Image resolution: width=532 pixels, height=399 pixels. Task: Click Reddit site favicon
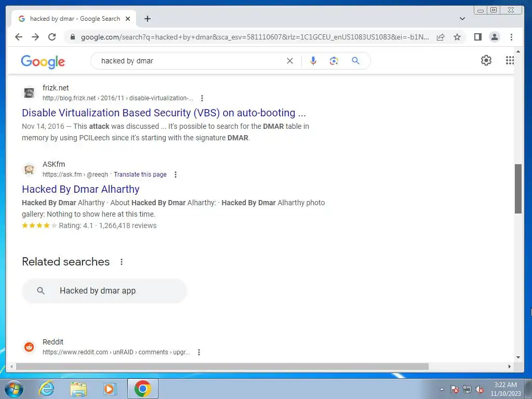pyautogui.click(x=29, y=347)
